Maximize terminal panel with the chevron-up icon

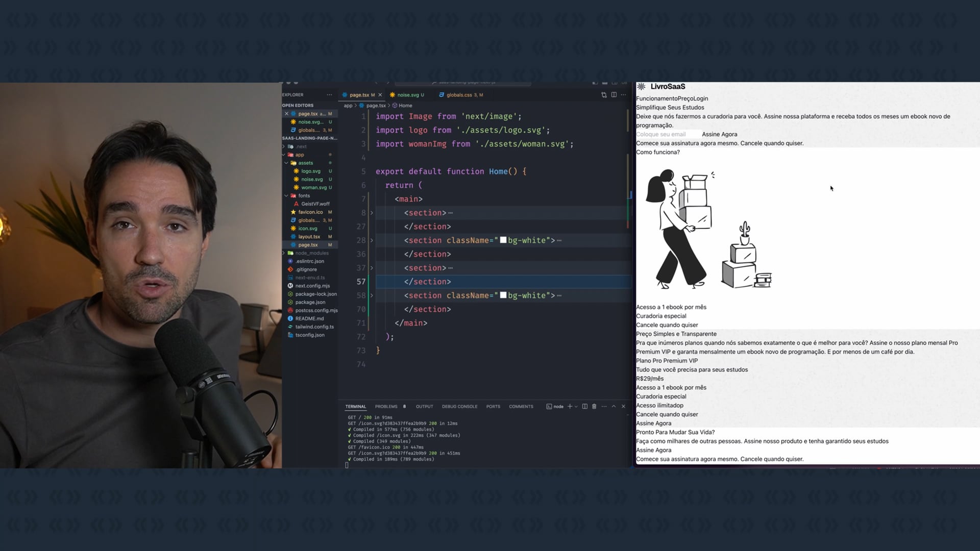coord(614,407)
